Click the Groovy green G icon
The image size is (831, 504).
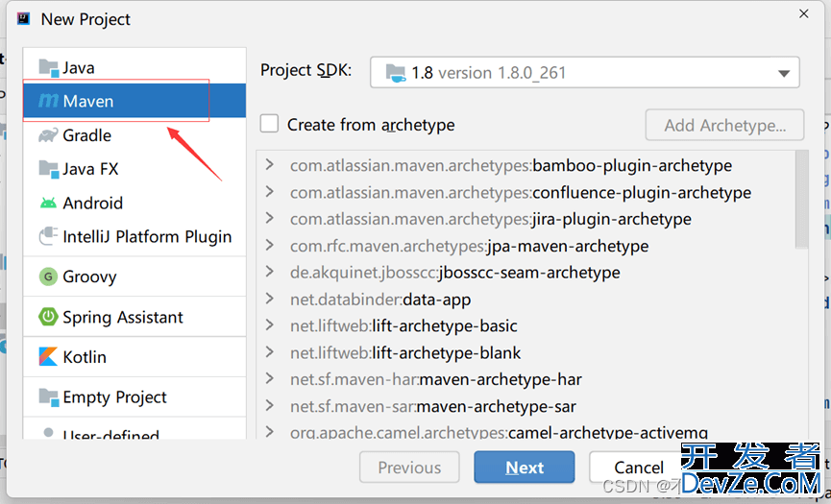click(48, 276)
